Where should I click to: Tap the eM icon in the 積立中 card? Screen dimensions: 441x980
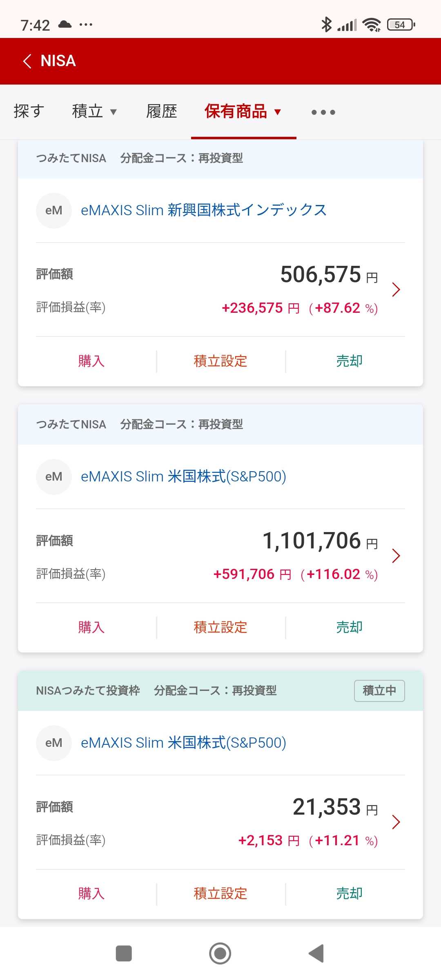pos(54,743)
